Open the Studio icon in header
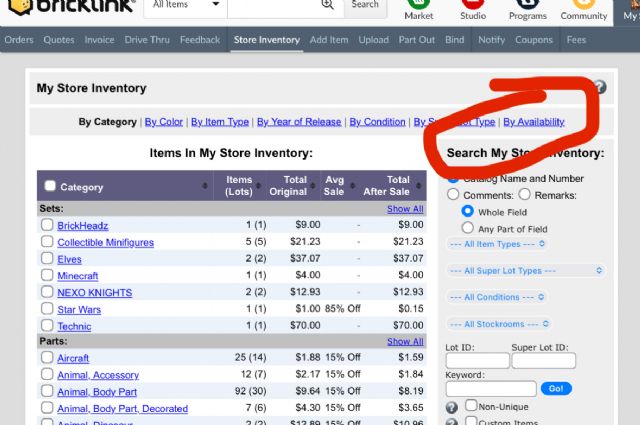The height and width of the screenshot is (425, 640). [x=474, y=6]
